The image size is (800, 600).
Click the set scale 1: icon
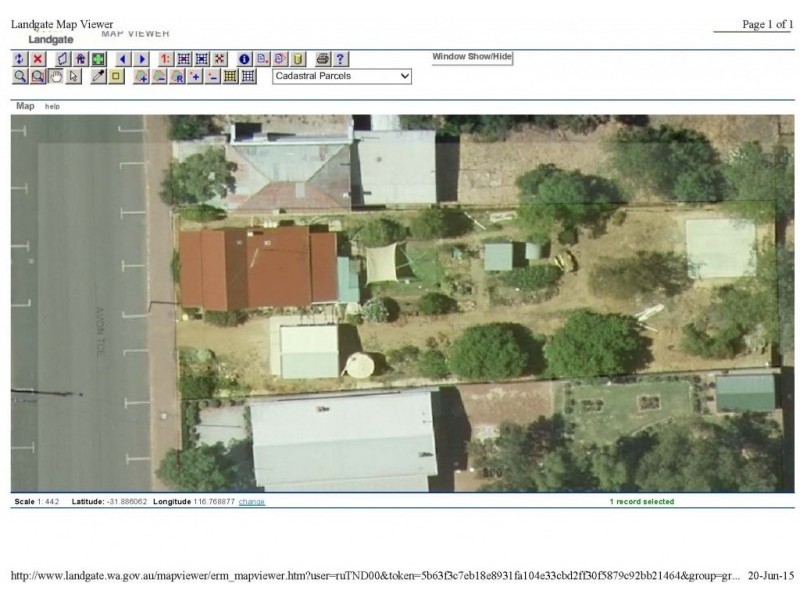coord(166,59)
